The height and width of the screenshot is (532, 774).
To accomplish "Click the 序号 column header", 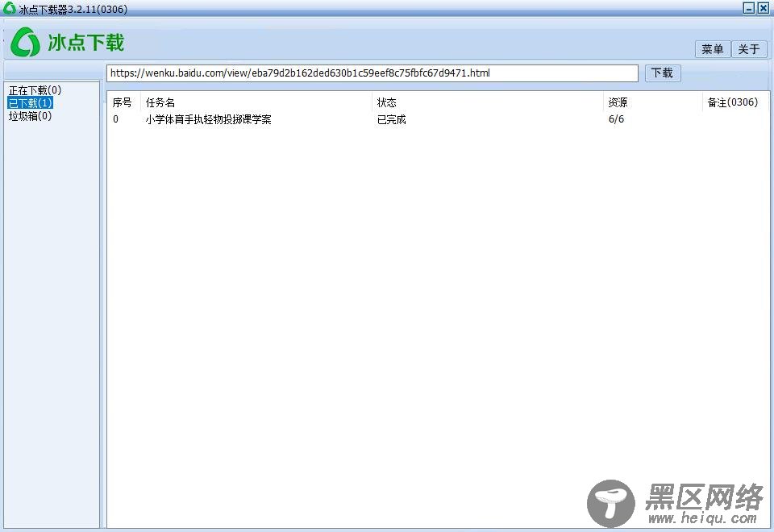I will tap(122, 102).
